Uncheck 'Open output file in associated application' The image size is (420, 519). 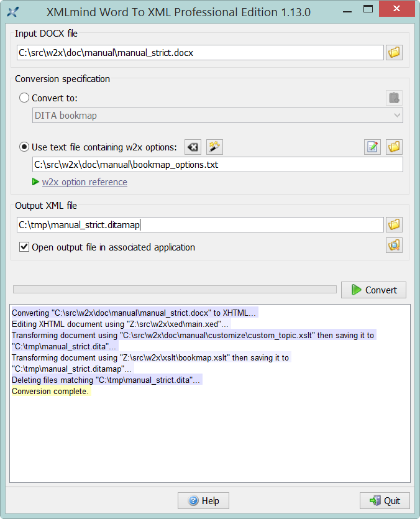(25, 247)
